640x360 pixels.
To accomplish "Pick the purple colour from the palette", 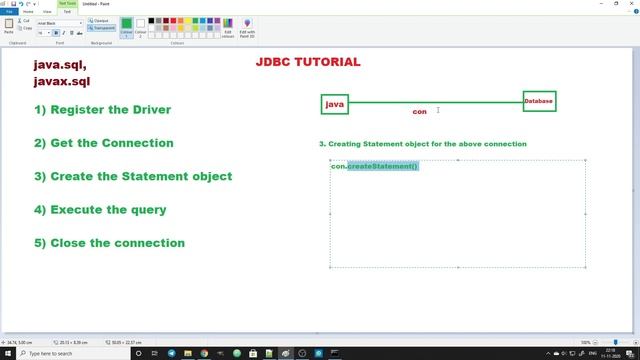I will pos(218,20).
